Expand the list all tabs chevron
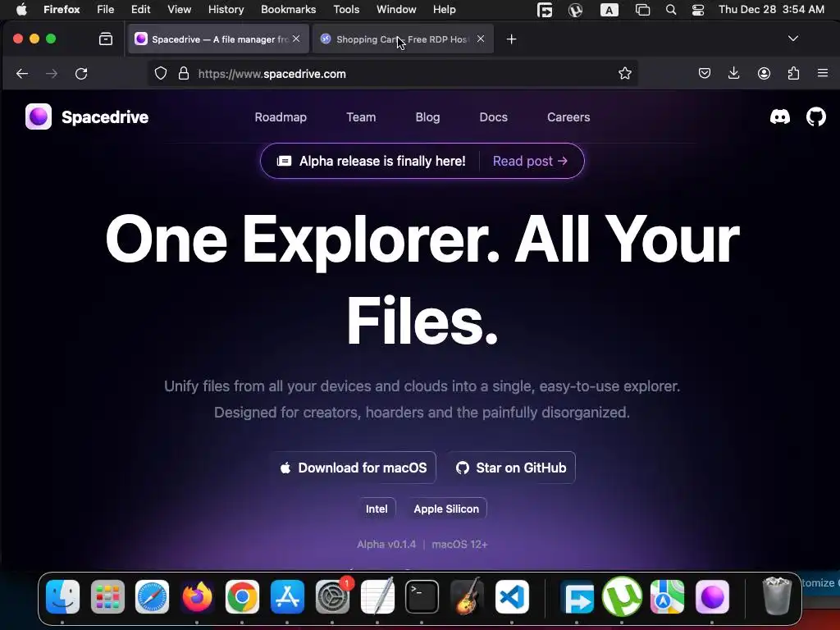The height and width of the screenshot is (630, 840). 793,39
